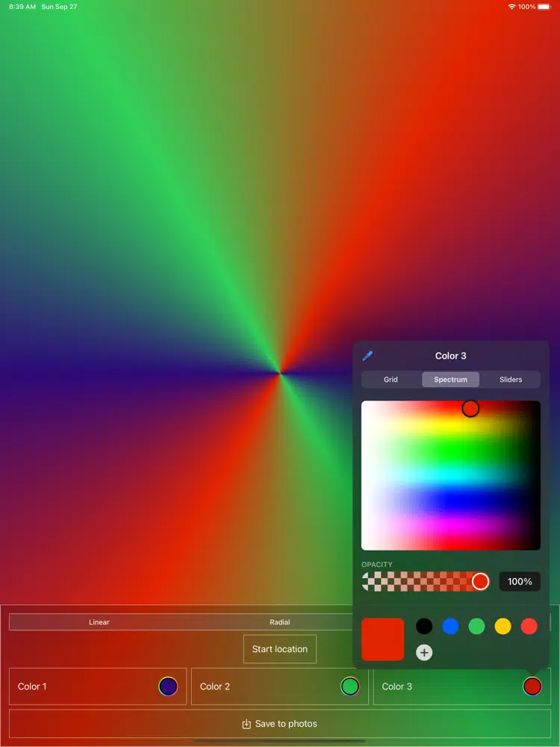
Task: Tap the 8:39 AM clock
Action: [22, 7]
